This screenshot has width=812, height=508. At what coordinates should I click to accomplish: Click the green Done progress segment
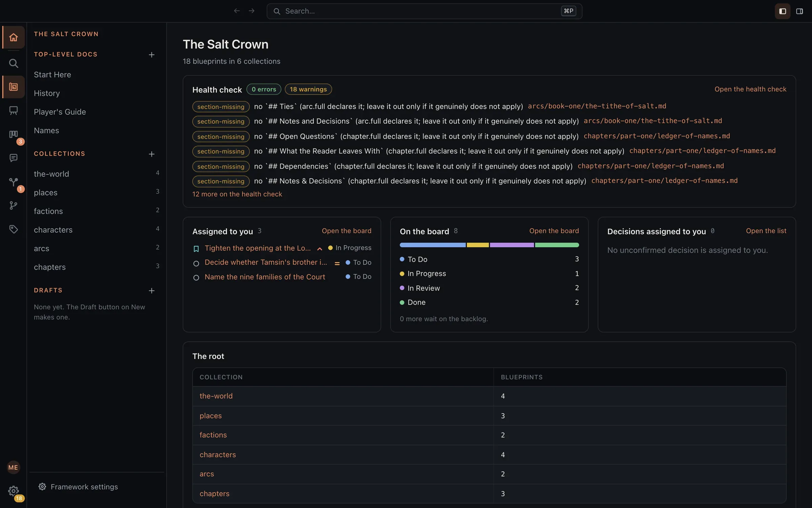[x=557, y=245]
